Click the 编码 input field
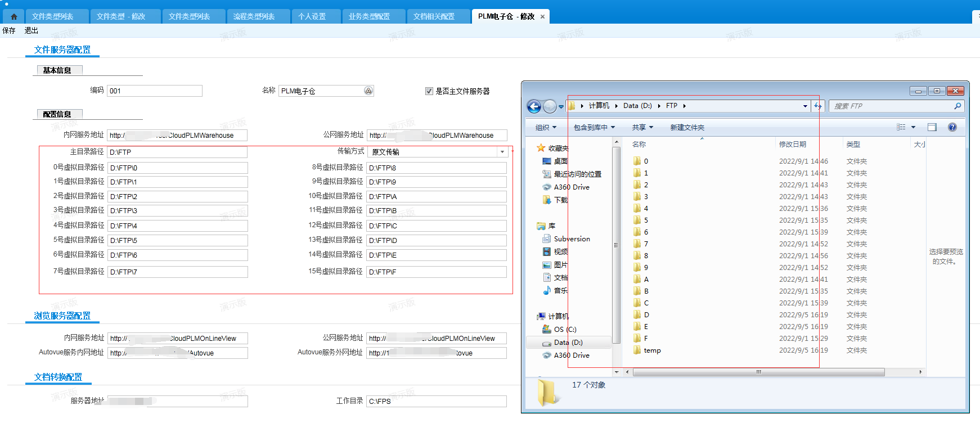This screenshot has height=423, width=980. coord(155,91)
